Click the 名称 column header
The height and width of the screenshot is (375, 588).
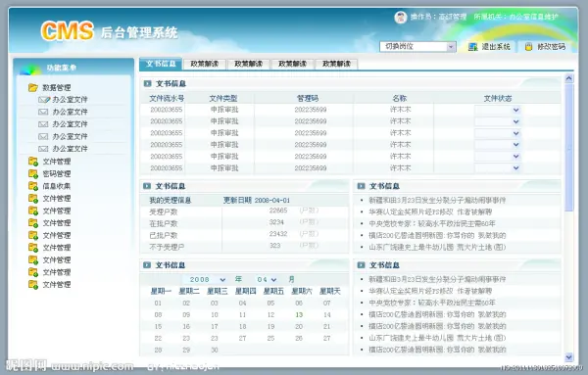coord(400,99)
